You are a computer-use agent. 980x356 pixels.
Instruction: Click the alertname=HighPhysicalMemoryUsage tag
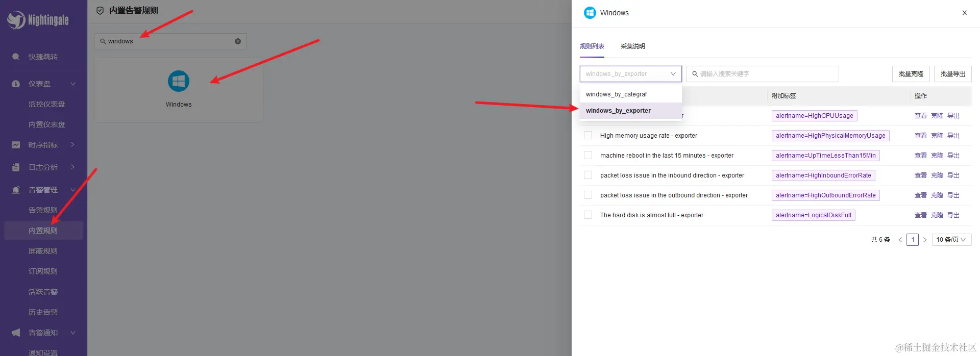coord(830,136)
